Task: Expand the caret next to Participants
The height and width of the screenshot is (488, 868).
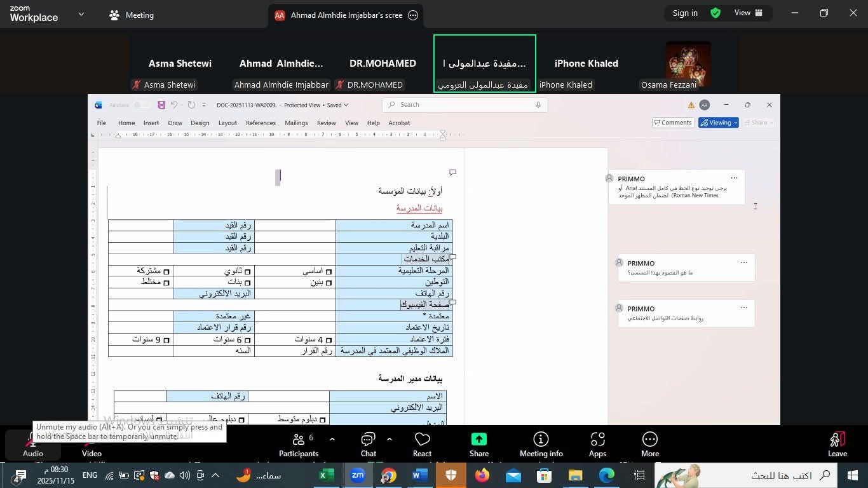Action: pyautogui.click(x=332, y=439)
